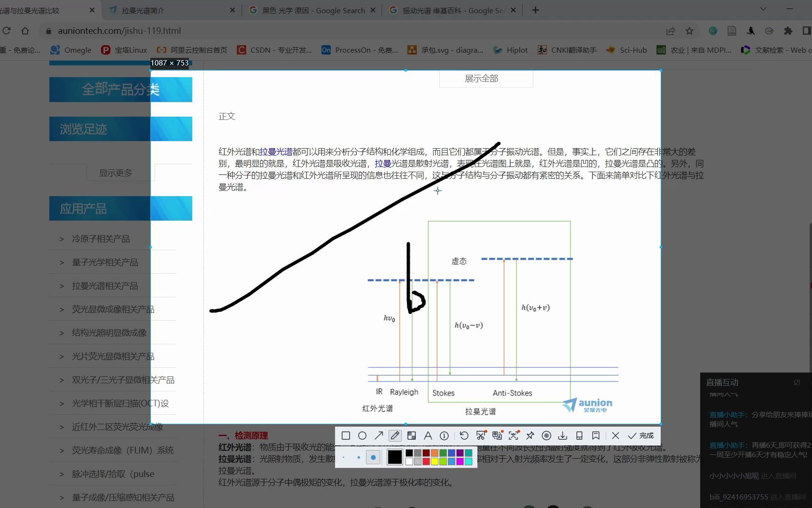Image resolution: width=812 pixels, height=508 pixels.
Task: Click the 显示更多 button in sidebar
Action: (x=120, y=173)
